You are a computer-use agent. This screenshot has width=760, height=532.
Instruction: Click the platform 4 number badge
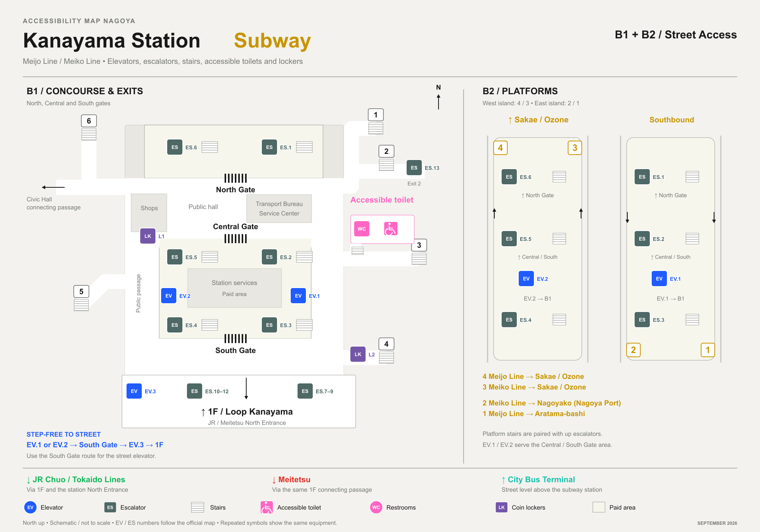point(500,148)
